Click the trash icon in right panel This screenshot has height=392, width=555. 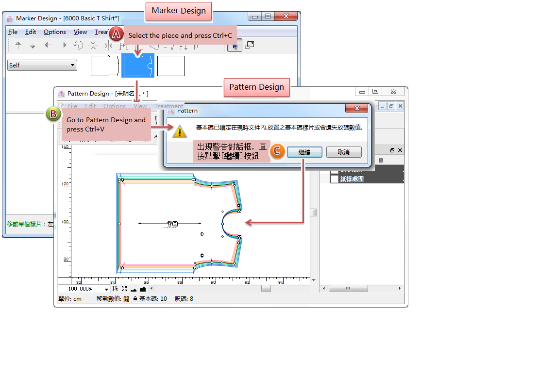click(381, 160)
